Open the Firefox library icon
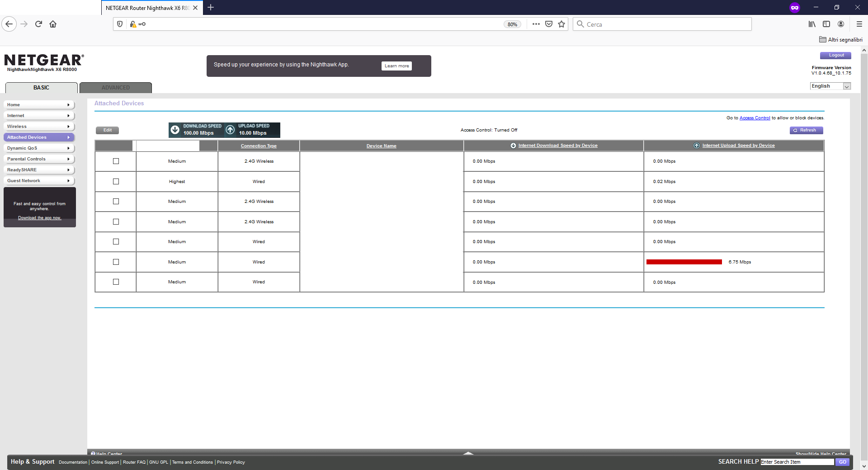Viewport: 868px width, 470px height. [812, 24]
